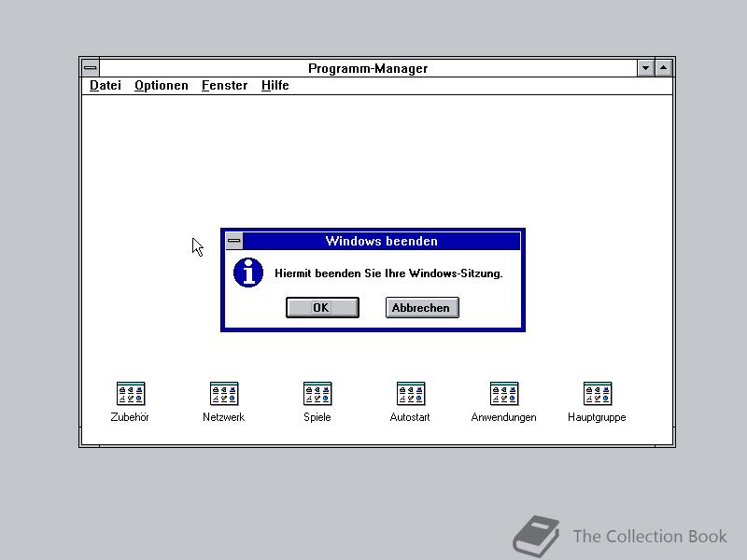Viewport: 747px width, 560px height.
Task: Open the Netzwerk program group icon
Action: (224, 394)
